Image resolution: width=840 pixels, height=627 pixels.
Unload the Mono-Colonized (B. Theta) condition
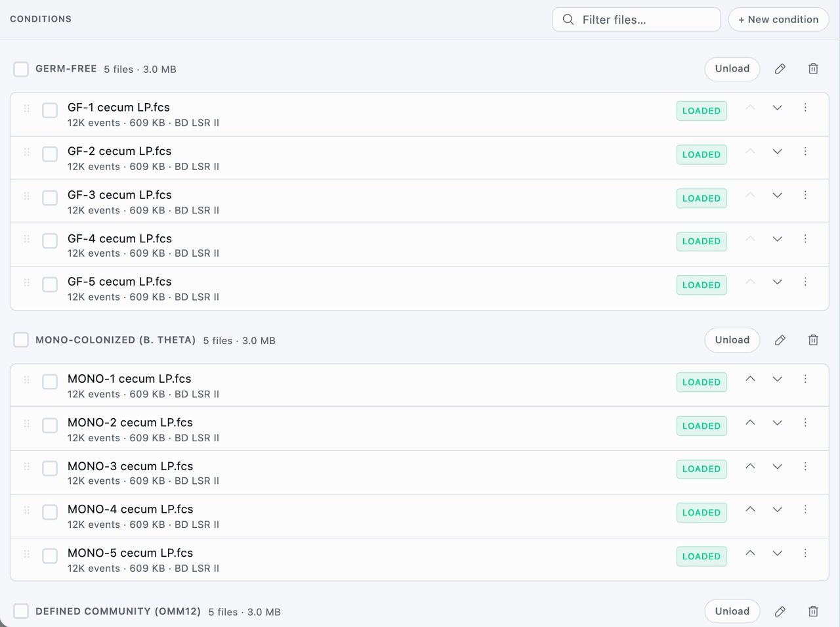(x=732, y=340)
